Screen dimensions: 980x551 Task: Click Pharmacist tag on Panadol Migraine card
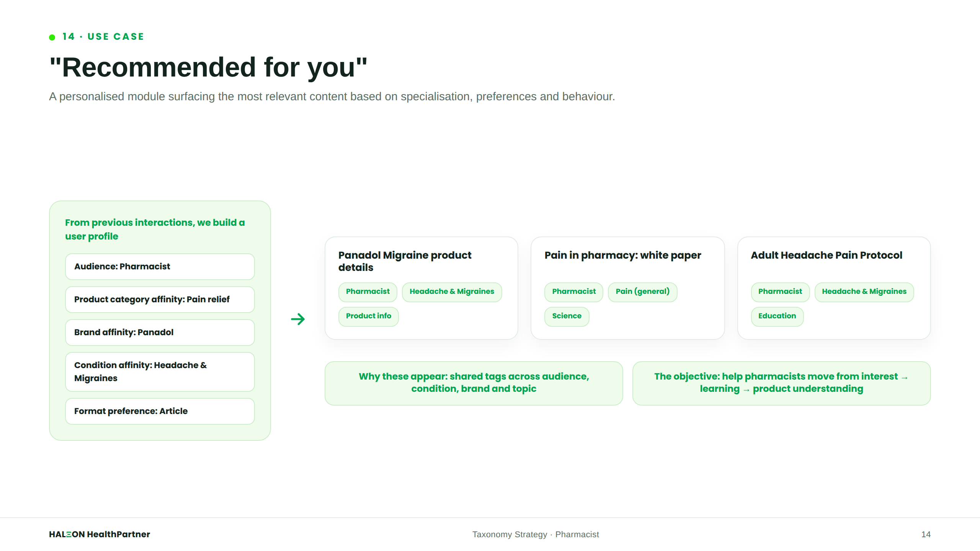(x=368, y=292)
